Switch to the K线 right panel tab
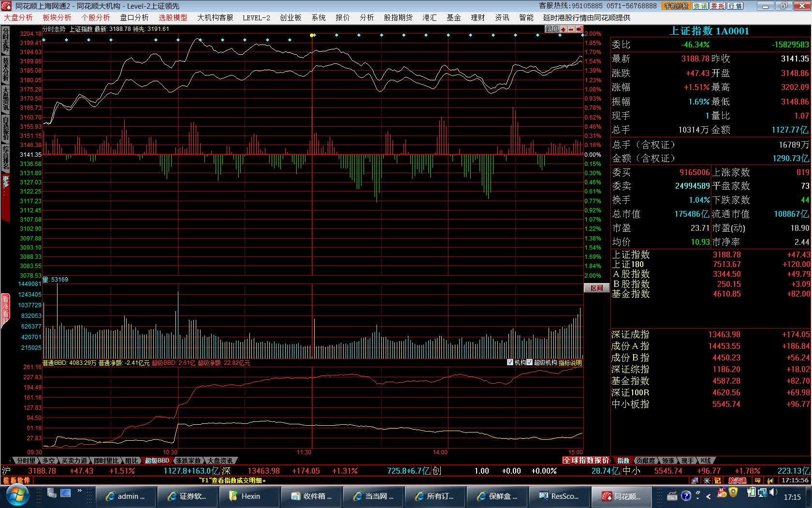812x508 pixels. 706,461
